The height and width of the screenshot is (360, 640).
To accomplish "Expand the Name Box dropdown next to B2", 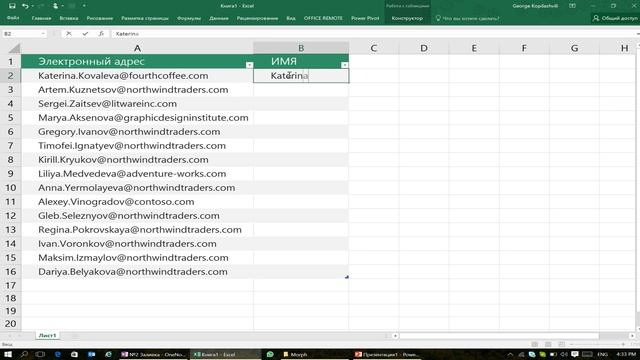I will coord(43,33).
